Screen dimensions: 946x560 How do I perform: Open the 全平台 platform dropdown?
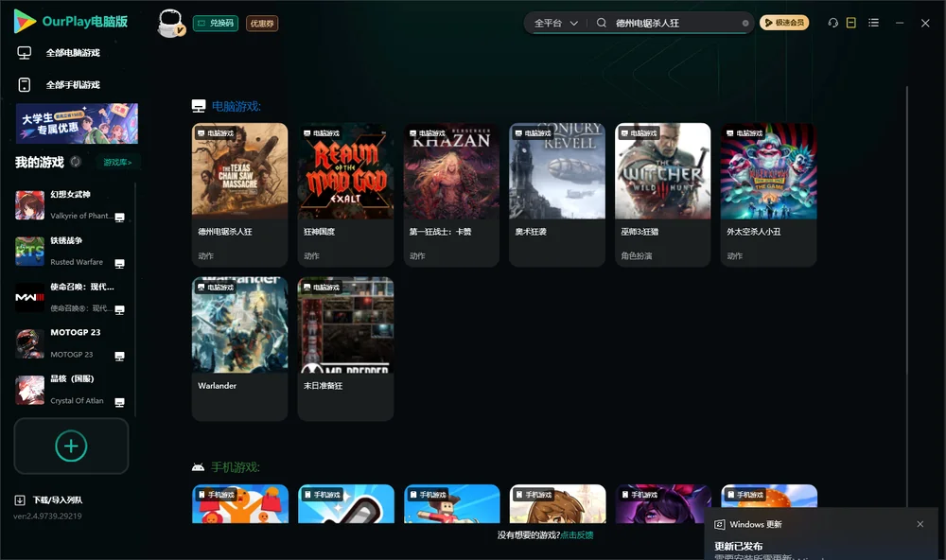click(x=555, y=23)
